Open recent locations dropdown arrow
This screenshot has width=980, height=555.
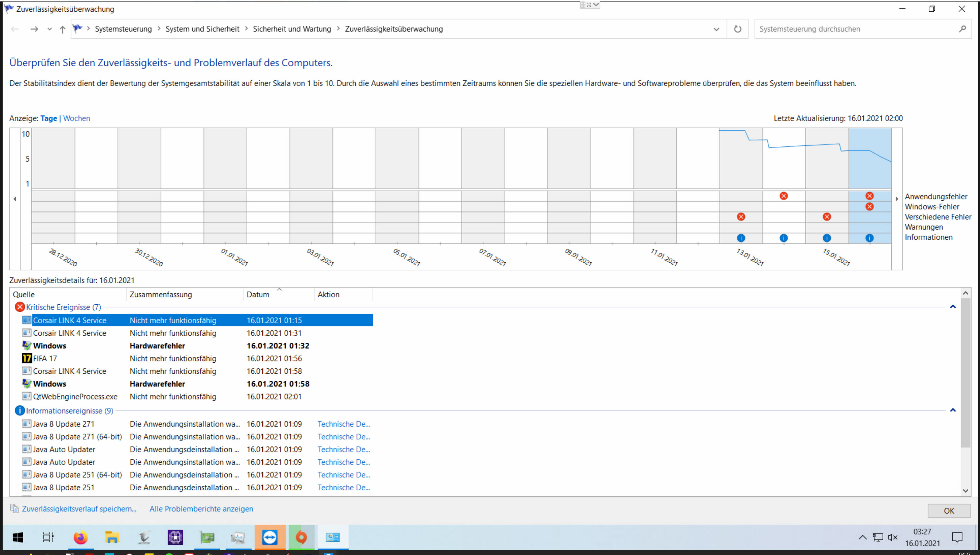pos(50,29)
